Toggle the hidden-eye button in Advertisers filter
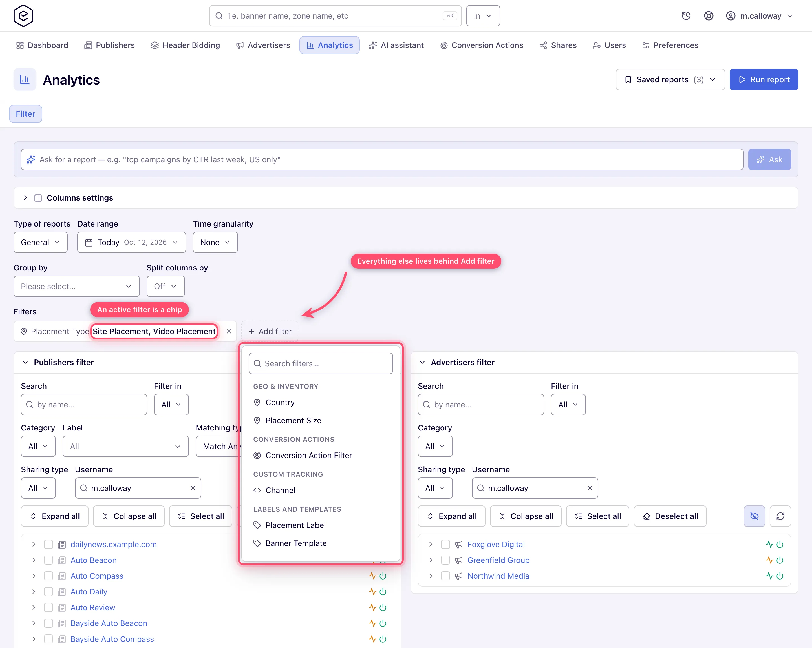812x648 pixels. click(x=754, y=516)
